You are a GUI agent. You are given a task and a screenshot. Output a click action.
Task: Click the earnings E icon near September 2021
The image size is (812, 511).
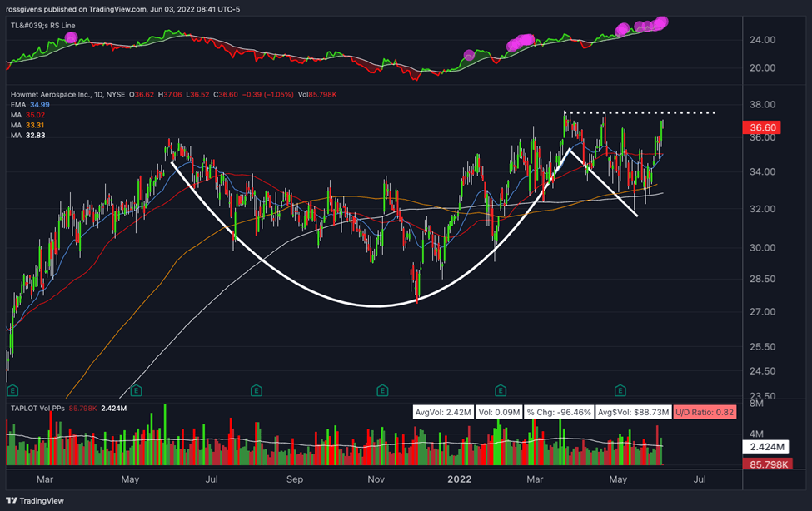pos(256,389)
